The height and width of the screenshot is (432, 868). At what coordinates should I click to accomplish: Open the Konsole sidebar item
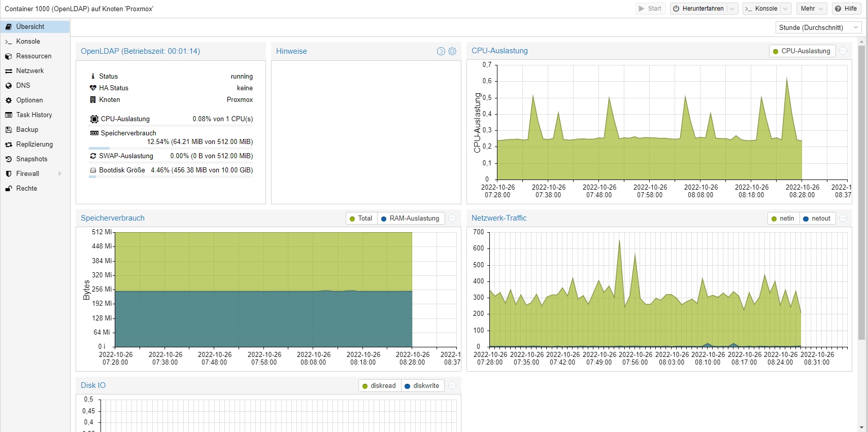[35, 41]
